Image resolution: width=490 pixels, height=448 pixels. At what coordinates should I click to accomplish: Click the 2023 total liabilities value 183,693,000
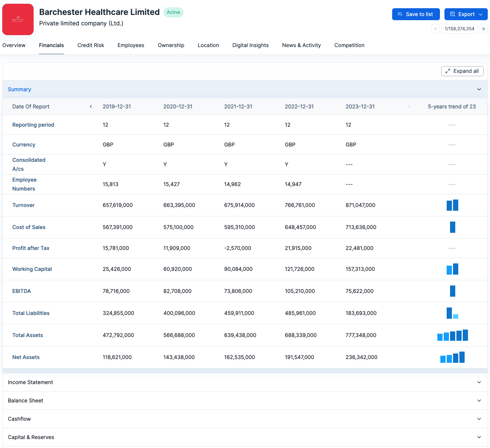coord(361,313)
